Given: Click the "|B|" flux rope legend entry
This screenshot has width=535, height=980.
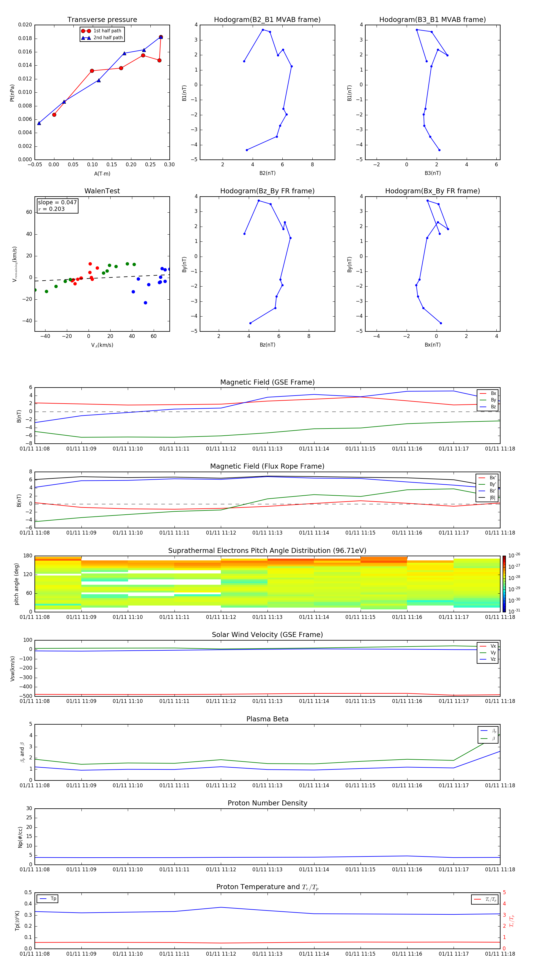Looking at the screenshot, I should (x=487, y=498).
